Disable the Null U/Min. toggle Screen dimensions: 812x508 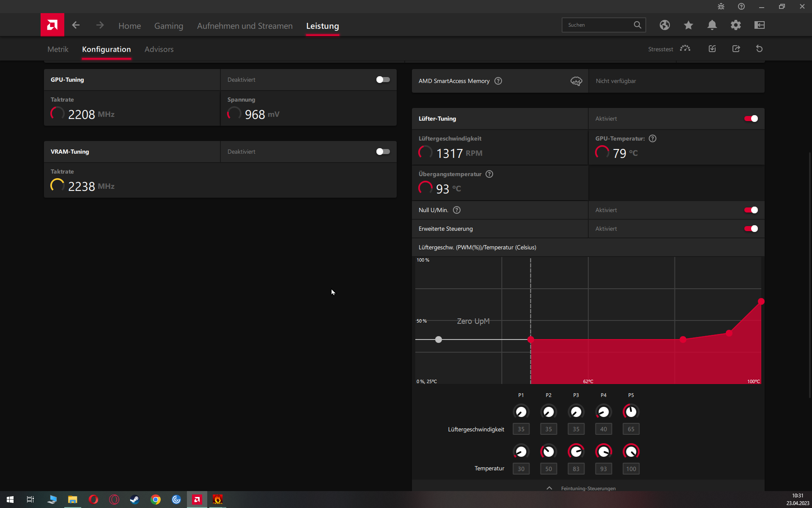[x=751, y=210]
